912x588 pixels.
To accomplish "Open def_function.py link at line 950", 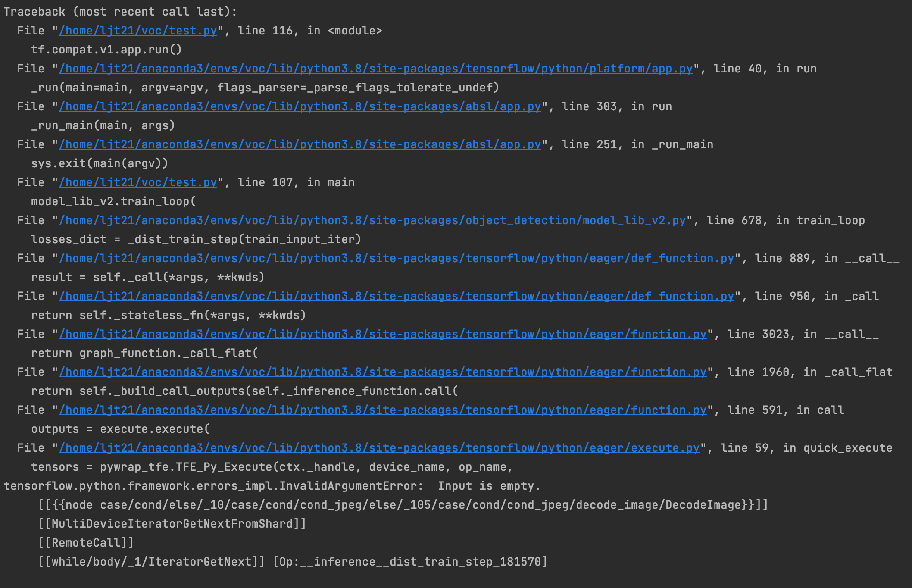I will [x=394, y=296].
